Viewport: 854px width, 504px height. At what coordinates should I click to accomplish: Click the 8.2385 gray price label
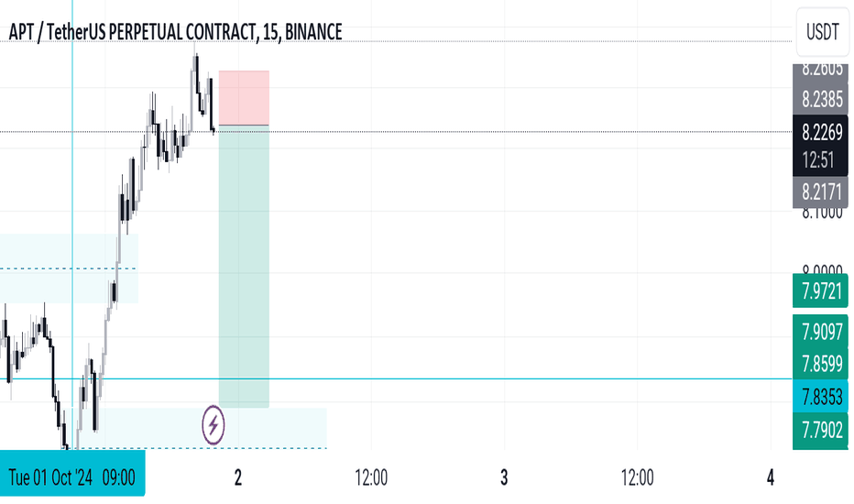point(820,99)
